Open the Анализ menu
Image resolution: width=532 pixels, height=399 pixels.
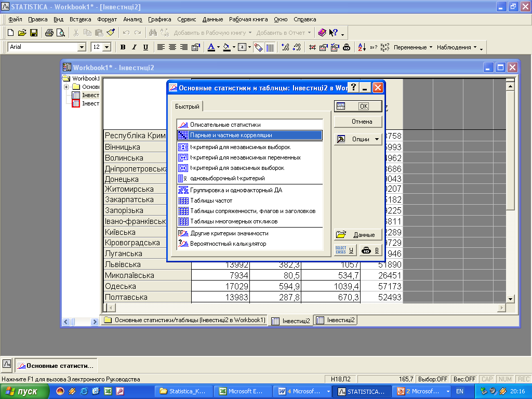(132, 19)
